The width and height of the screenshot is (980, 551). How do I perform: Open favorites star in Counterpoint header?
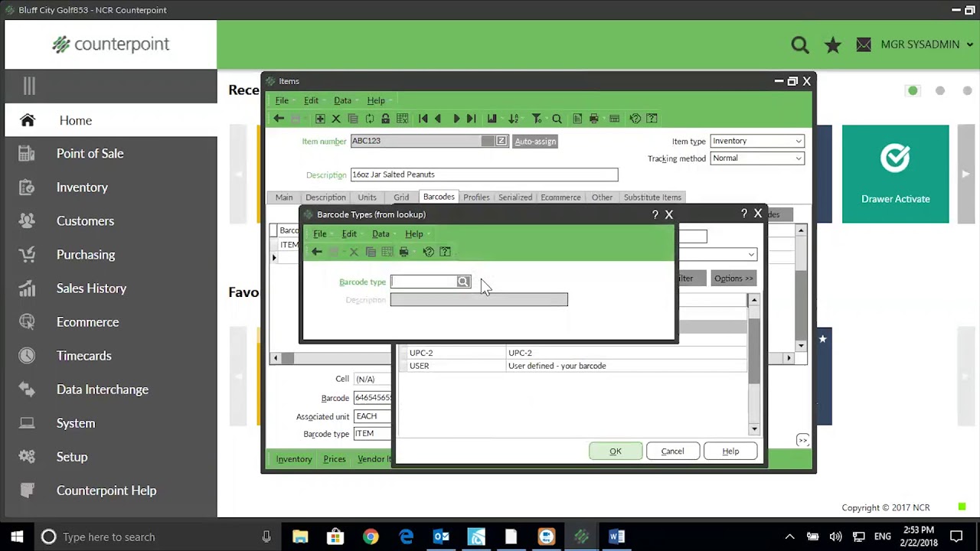tap(833, 45)
